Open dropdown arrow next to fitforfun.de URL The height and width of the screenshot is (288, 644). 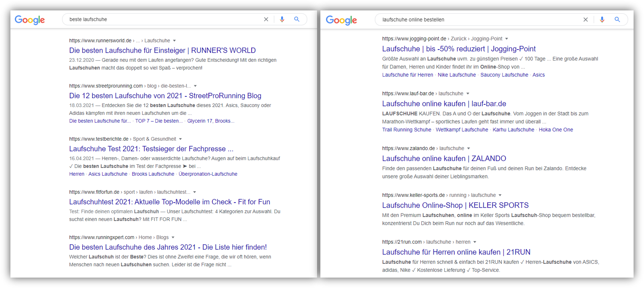194,192
